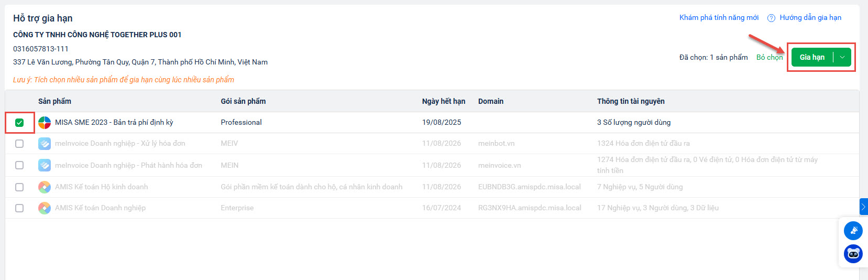This screenshot has width=868, height=280.
Task: Click the expiry date 16/07/2024
Action: [442, 208]
